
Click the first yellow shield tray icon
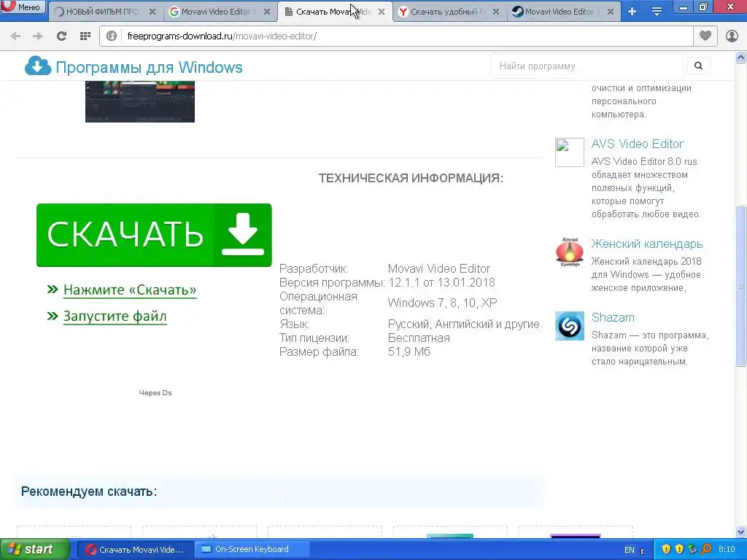[x=666, y=550]
